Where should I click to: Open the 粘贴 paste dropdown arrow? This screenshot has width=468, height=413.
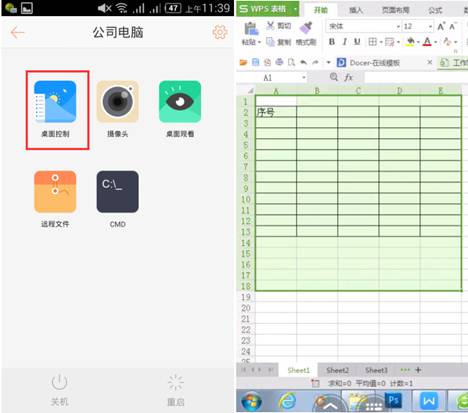click(259, 42)
